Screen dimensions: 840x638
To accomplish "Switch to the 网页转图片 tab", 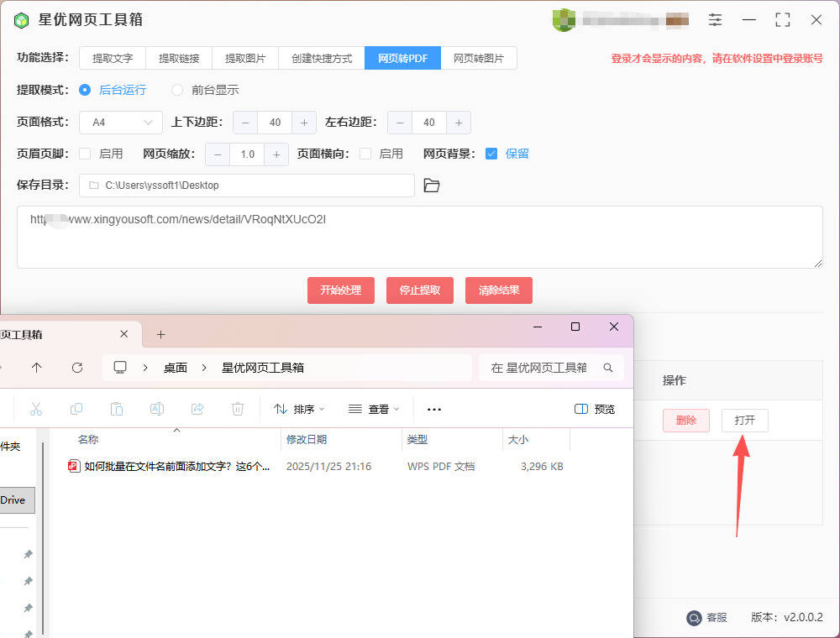I will [479, 58].
